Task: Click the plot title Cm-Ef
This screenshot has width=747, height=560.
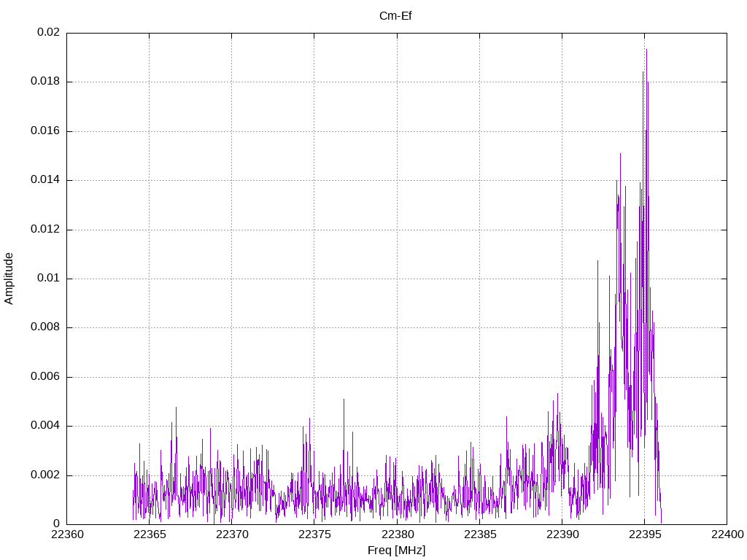Action: [x=395, y=16]
